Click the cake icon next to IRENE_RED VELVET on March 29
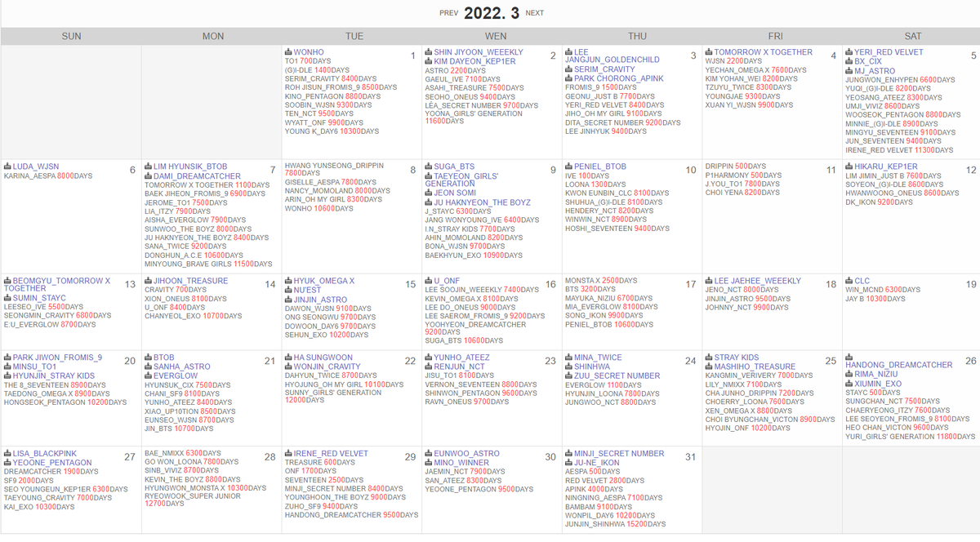The image size is (980, 542). [288, 454]
